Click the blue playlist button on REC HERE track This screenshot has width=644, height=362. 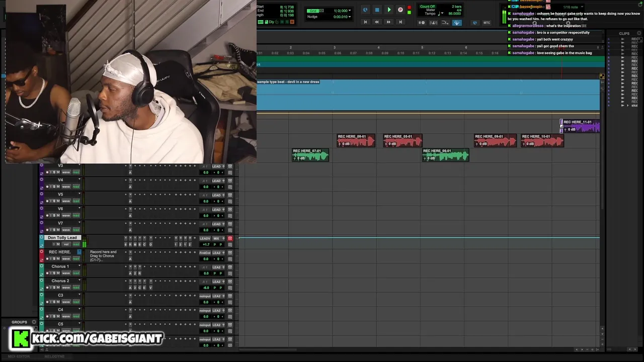pyautogui.click(x=79, y=252)
